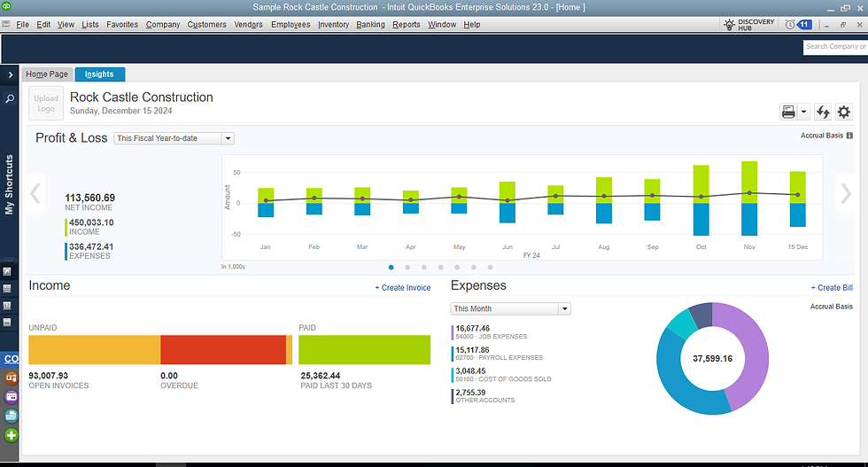
Task: Switch to the Home Page tab
Action: tap(47, 74)
